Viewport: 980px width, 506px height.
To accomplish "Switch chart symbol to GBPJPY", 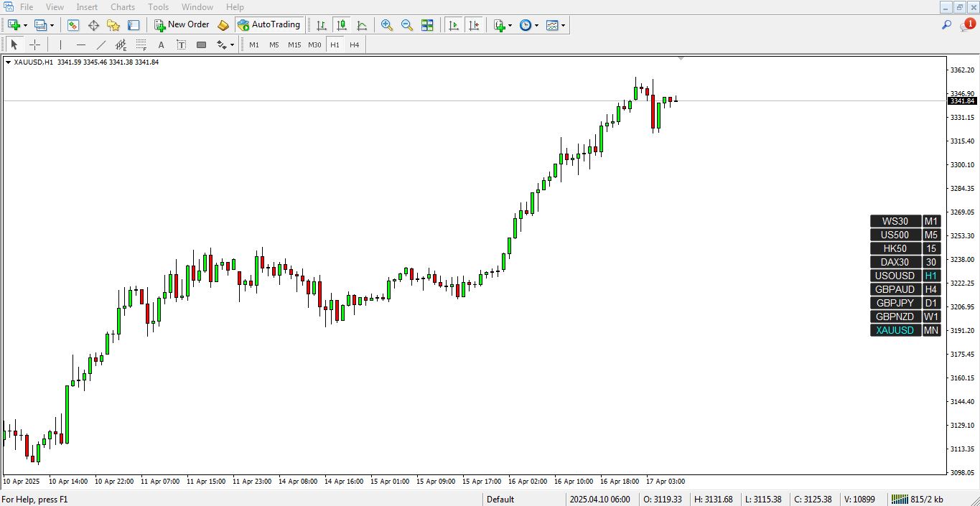I will (x=895, y=303).
